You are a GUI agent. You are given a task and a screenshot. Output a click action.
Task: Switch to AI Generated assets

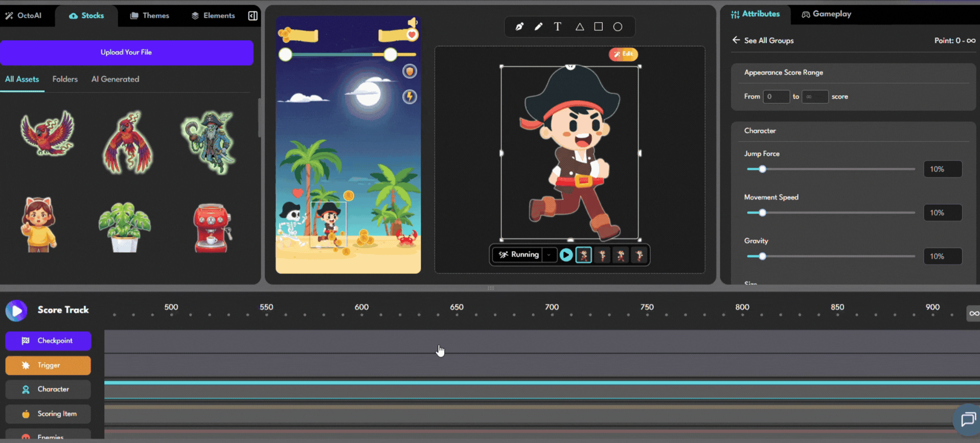tap(115, 79)
